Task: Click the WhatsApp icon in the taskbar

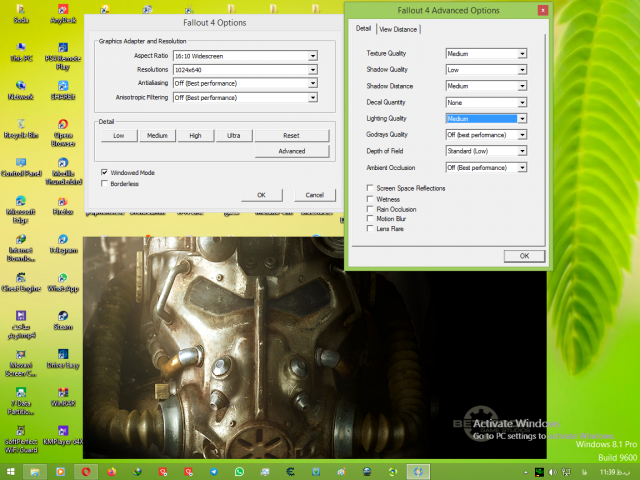Action: tap(240, 470)
